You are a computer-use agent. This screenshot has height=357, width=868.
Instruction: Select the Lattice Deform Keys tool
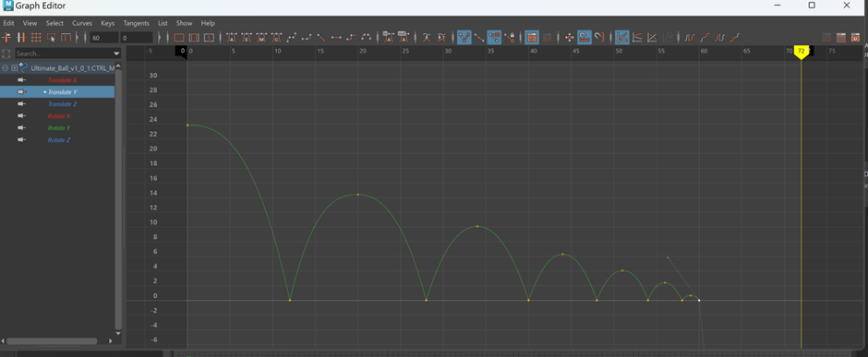[x=36, y=38]
